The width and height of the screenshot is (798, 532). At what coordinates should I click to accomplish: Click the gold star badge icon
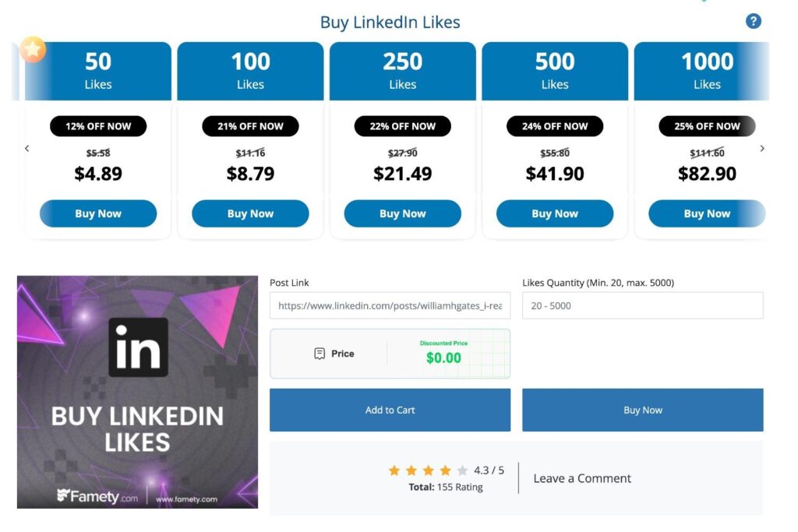(x=33, y=49)
